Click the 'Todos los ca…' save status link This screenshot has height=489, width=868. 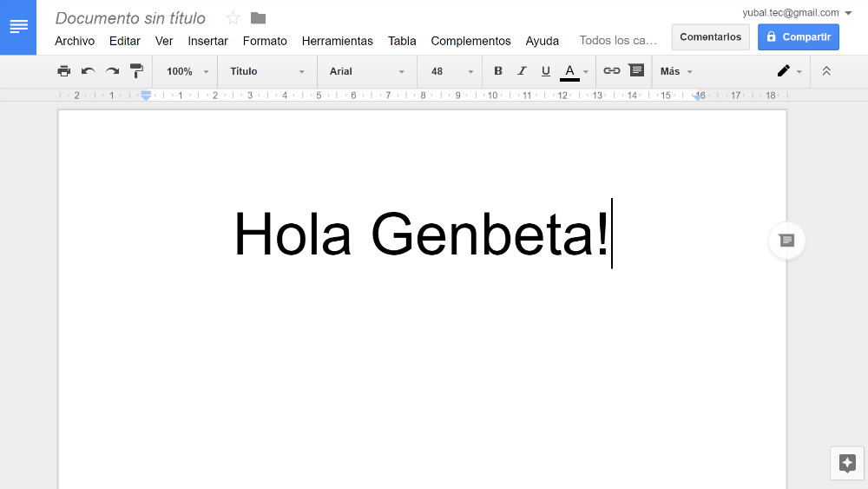point(618,41)
